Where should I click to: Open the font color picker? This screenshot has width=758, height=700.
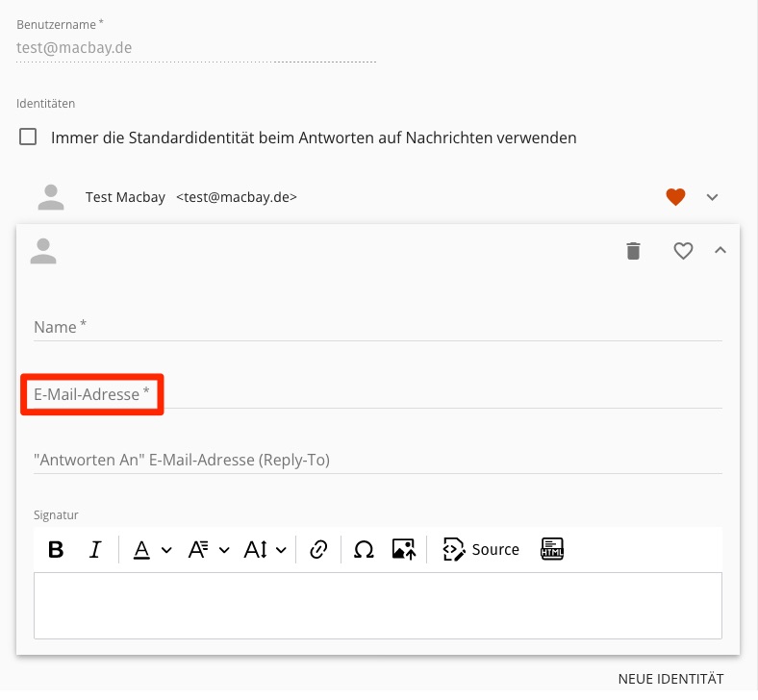click(x=152, y=550)
